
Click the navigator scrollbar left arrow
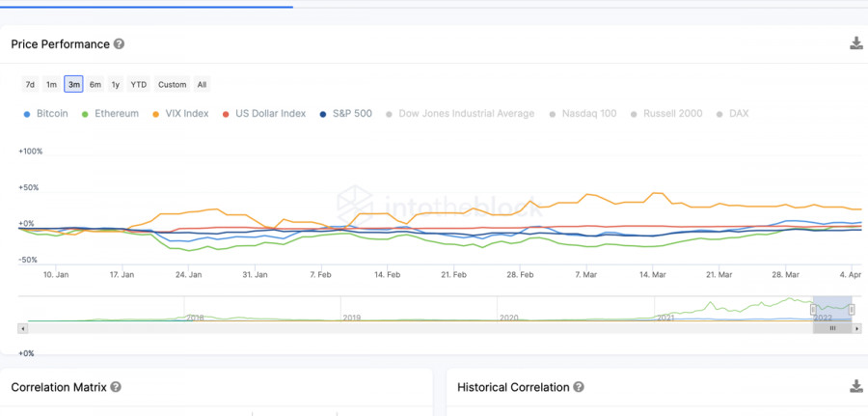(22, 328)
